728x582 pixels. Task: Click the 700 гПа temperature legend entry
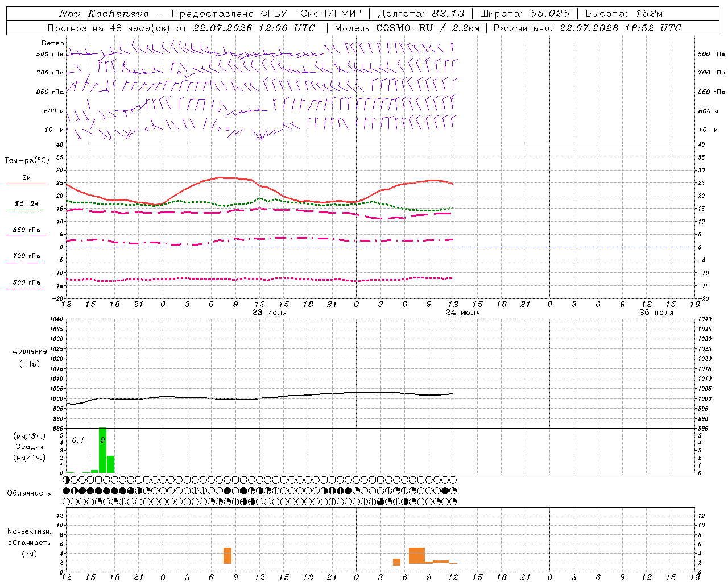pyautogui.click(x=26, y=259)
